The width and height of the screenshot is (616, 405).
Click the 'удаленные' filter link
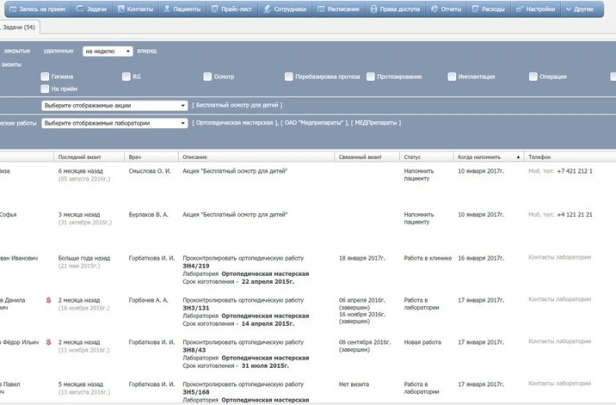point(59,51)
